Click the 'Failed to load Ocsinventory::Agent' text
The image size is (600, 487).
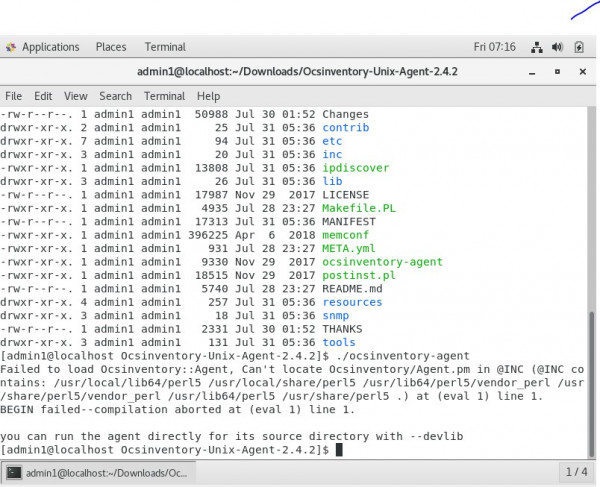coord(116,370)
